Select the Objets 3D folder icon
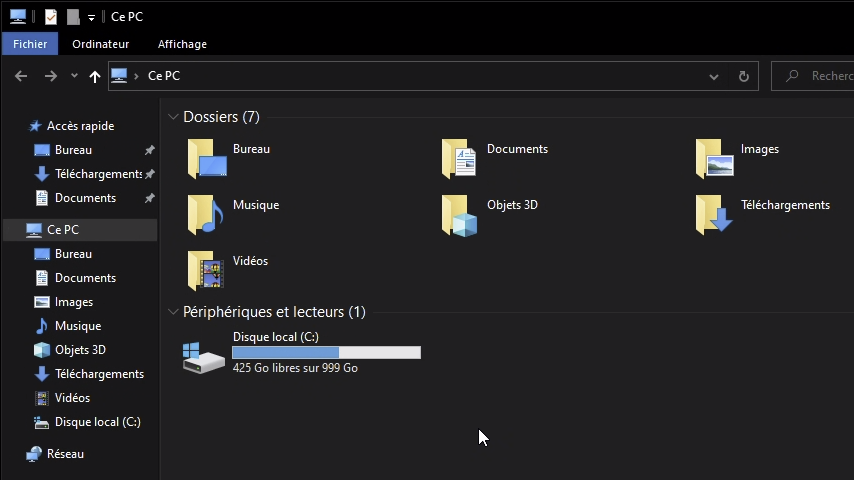 [x=460, y=215]
